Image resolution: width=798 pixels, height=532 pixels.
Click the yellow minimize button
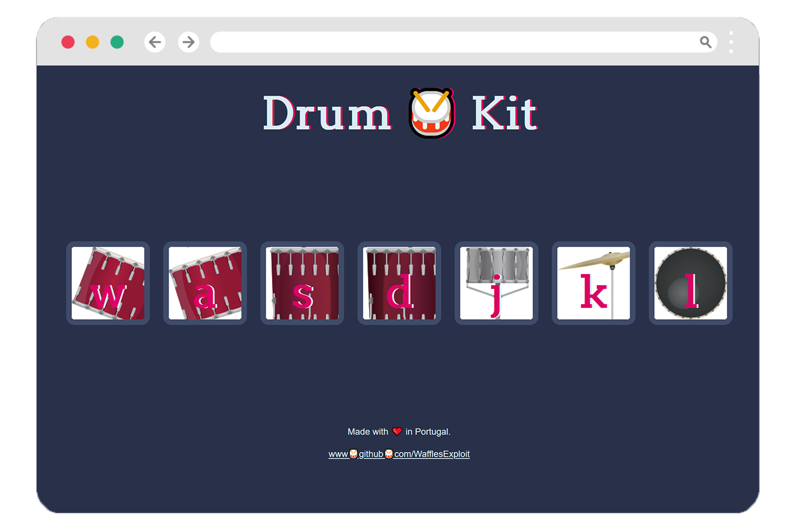(x=92, y=42)
